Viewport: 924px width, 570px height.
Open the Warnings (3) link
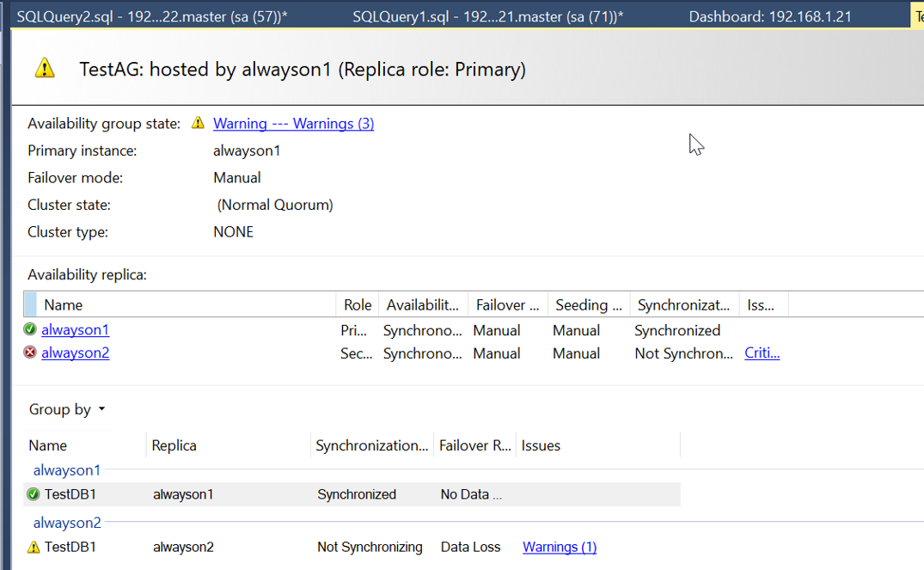(293, 124)
